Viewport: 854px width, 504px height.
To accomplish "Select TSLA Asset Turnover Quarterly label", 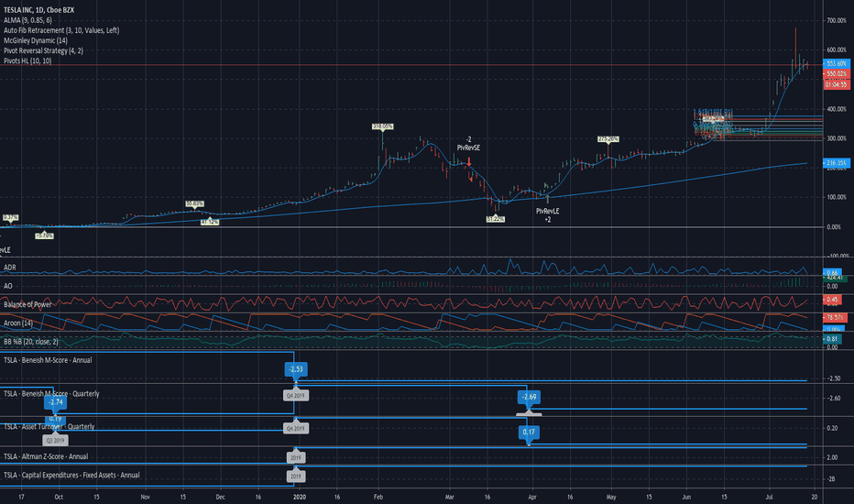I will (49, 427).
